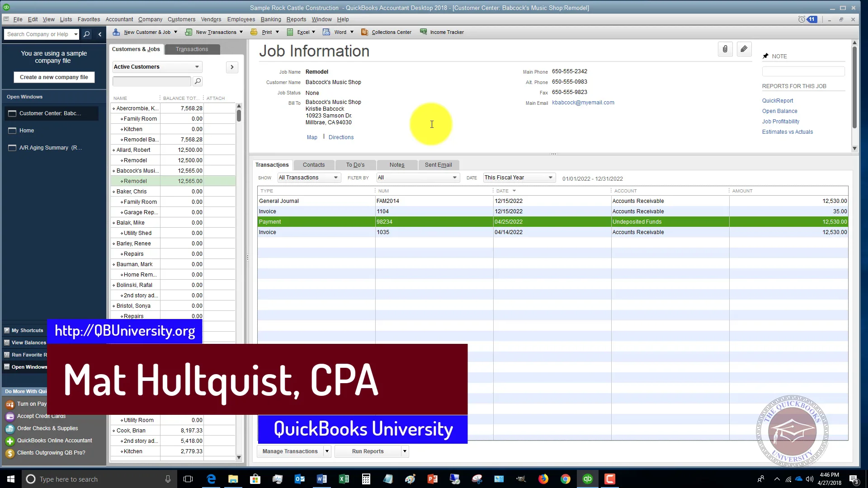Open Microsoft Edge from the taskbar
Image resolution: width=868 pixels, height=488 pixels.
211,479
